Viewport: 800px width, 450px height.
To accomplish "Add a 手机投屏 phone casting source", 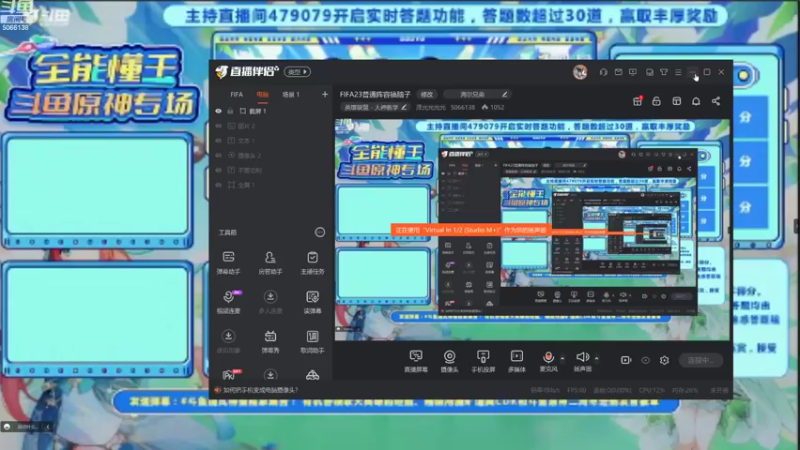I will pyautogui.click(x=483, y=361).
